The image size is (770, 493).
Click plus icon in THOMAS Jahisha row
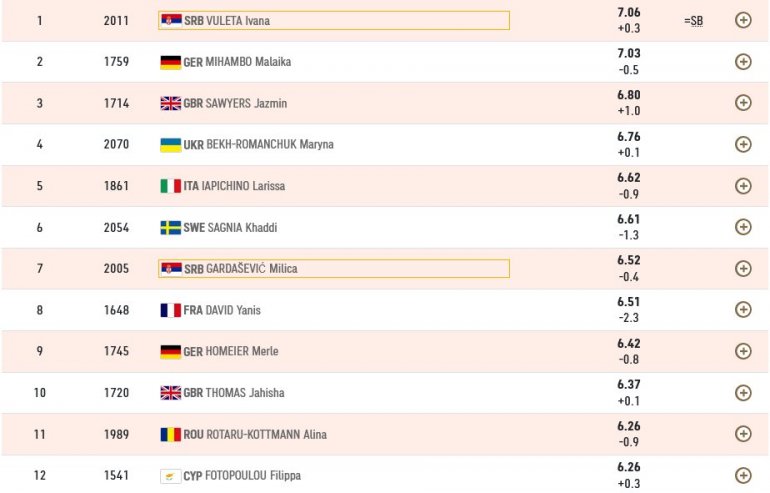[x=743, y=392]
